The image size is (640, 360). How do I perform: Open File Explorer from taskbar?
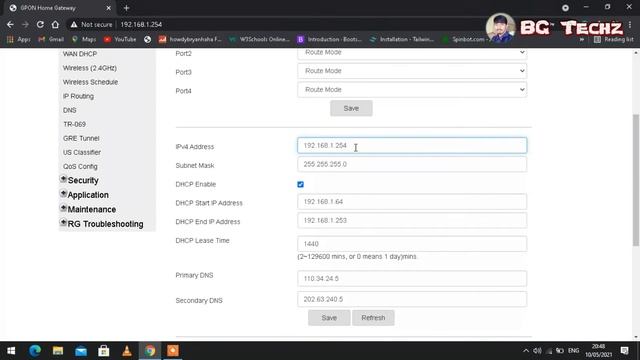pyautogui.click(x=58, y=351)
